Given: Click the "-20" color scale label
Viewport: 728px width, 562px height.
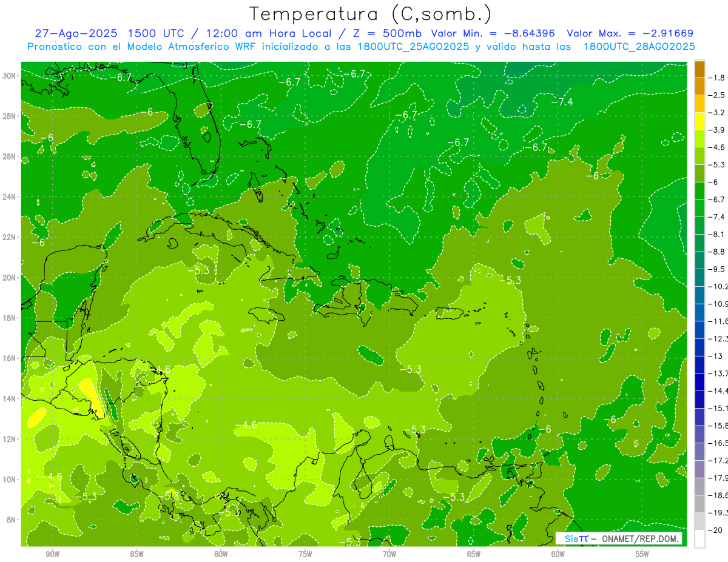Looking at the screenshot, I should click(716, 530).
